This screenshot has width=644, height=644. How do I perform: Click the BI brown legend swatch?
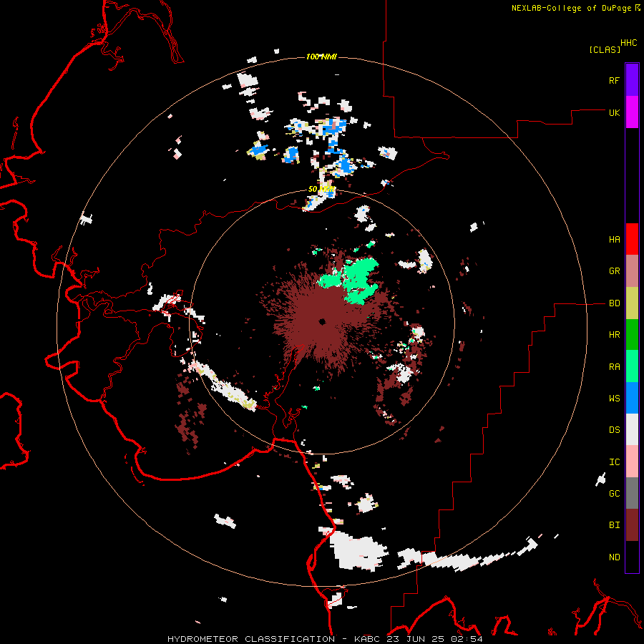(x=632, y=525)
